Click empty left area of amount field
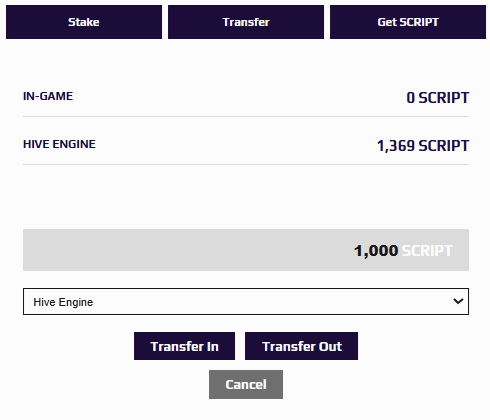490x420 pixels. click(133, 250)
